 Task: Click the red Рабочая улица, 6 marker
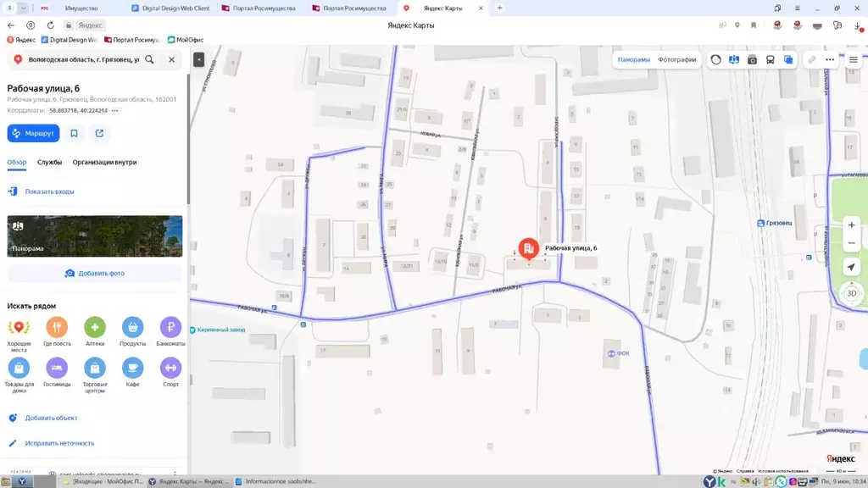point(529,248)
